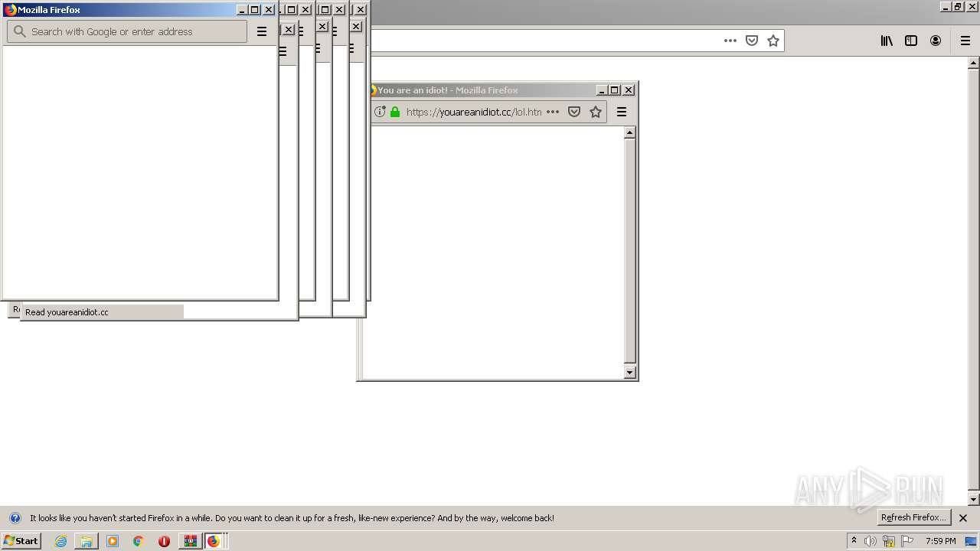Click the 7:59 PM clock

tap(941, 541)
